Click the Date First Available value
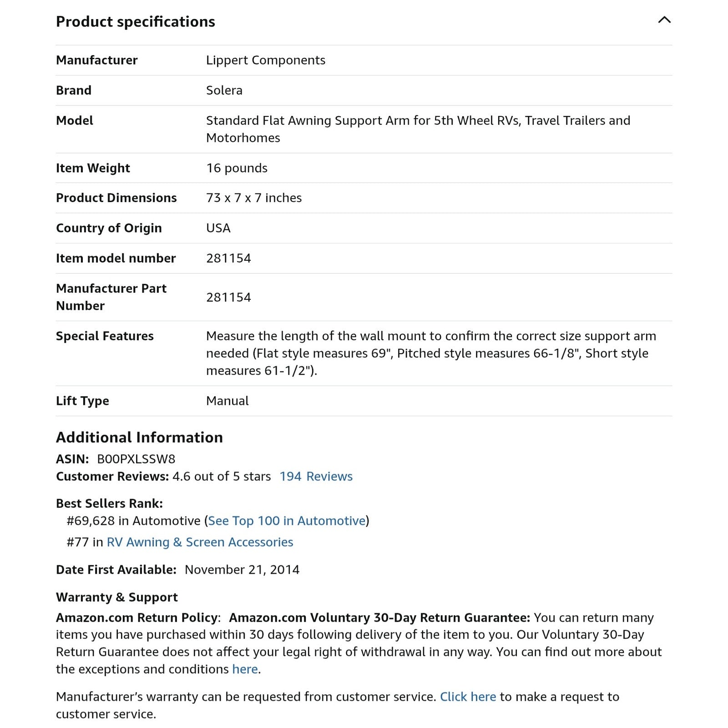 point(242,570)
